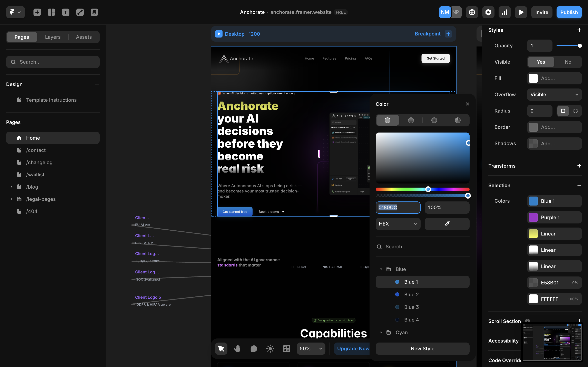
Task: Click the eyedropper color picker button
Action: [x=447, y=224]
